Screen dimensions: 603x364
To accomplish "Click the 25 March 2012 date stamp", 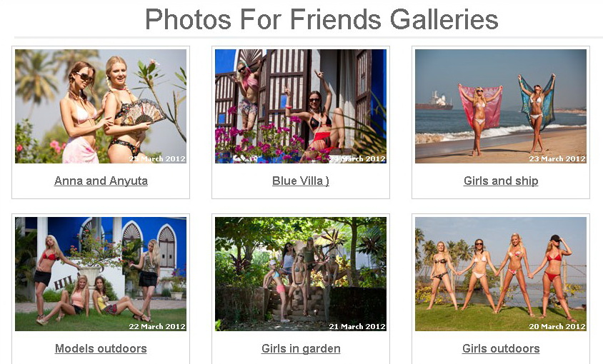I will tap(157, 158).
